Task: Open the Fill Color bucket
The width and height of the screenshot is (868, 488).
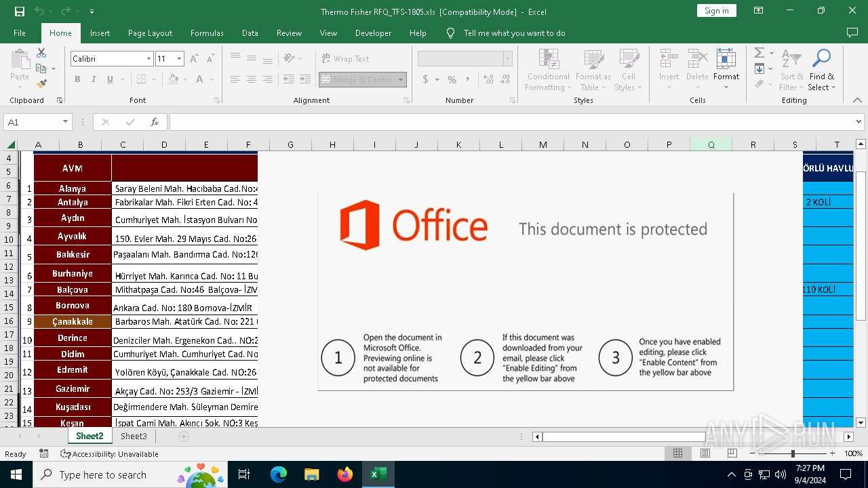Action: pos(173,79)
